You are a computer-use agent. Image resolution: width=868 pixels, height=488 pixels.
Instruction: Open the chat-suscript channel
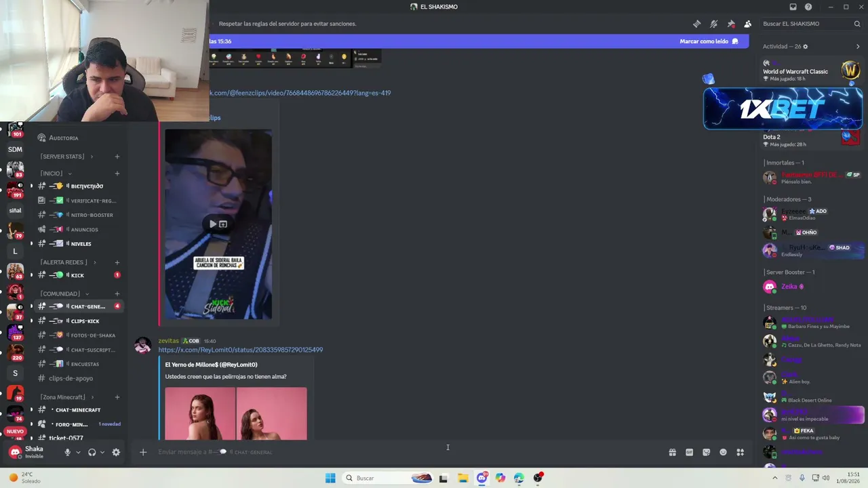(x=81, y=350)
